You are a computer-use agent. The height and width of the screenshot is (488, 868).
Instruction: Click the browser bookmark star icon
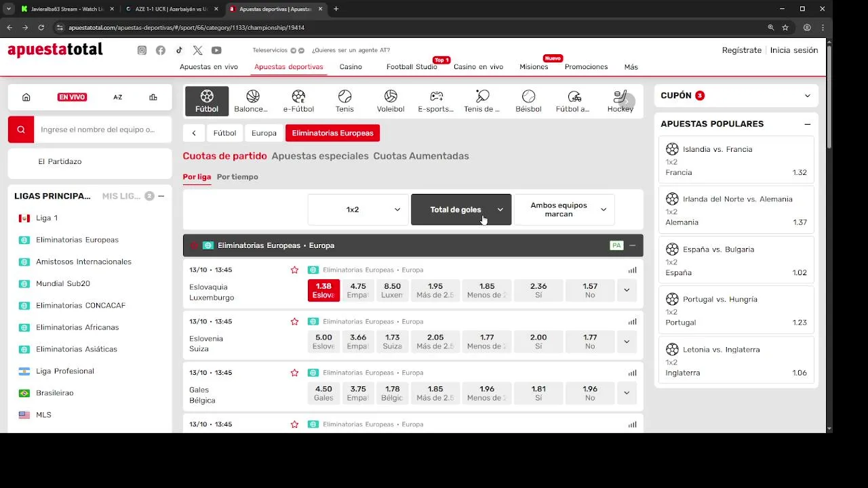[x=785, y=28]
